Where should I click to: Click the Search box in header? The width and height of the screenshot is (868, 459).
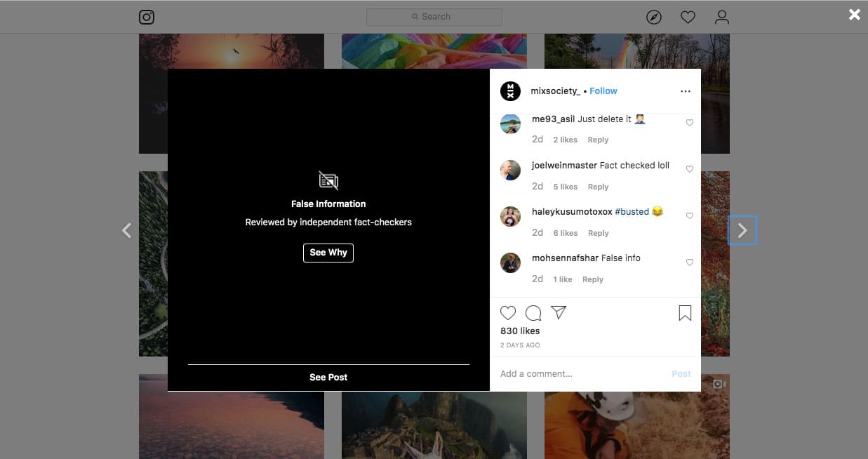coord(434,17)
